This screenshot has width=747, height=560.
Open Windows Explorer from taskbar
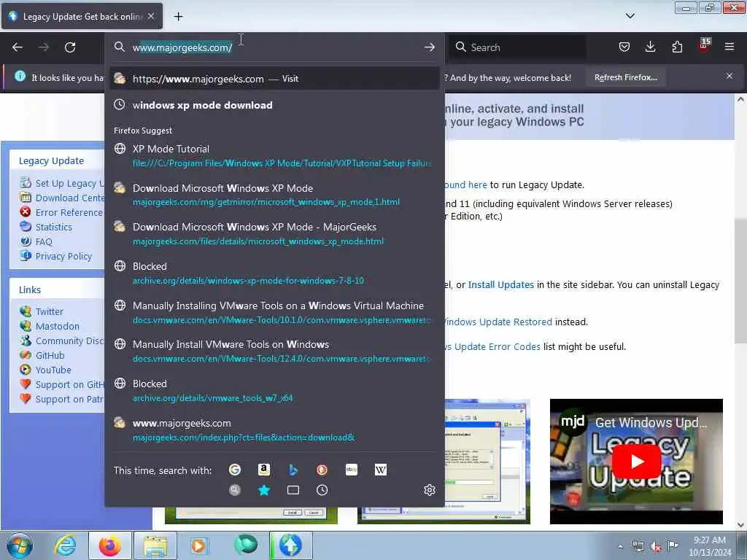tap(155, 545)
